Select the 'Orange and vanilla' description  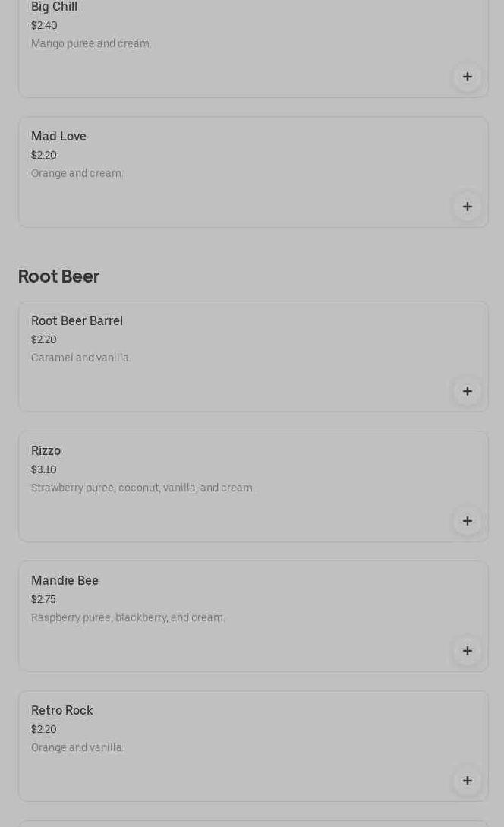(77, 748)
